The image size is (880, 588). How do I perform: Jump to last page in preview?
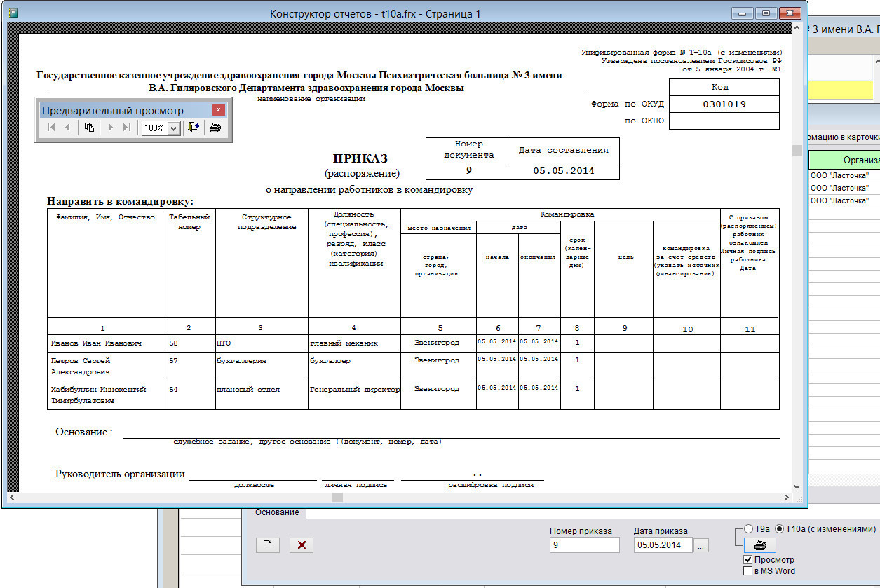click(x=127, y=128)
